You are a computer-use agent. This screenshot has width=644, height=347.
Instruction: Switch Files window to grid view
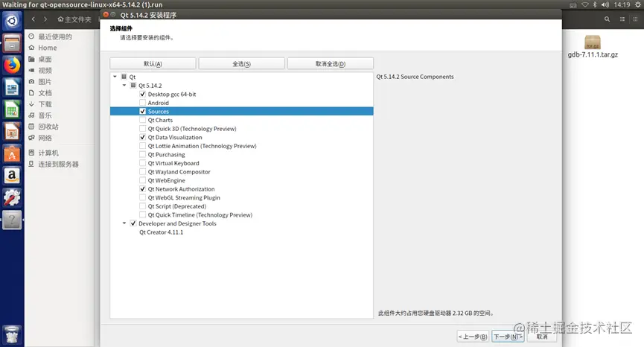click(635, 19)
